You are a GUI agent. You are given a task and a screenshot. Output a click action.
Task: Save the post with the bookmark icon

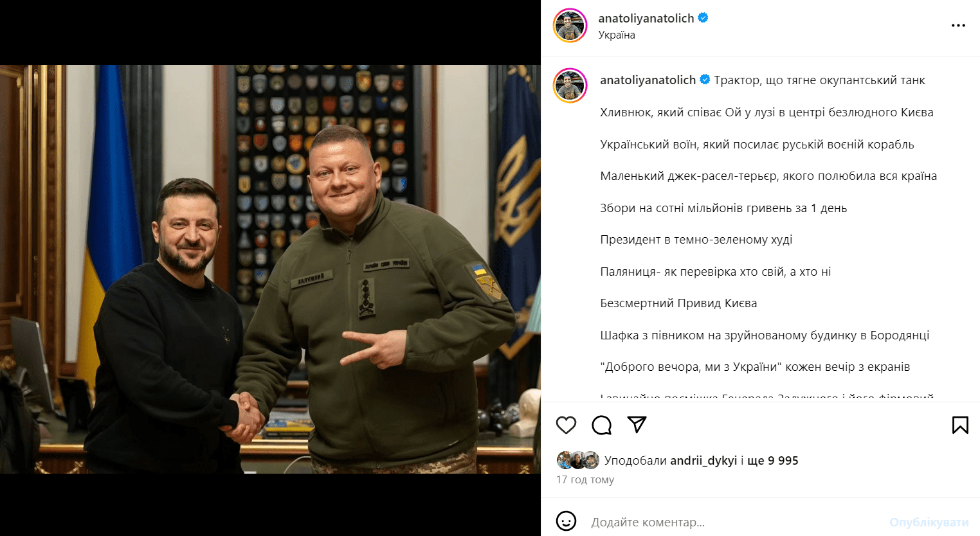(960, 425)
